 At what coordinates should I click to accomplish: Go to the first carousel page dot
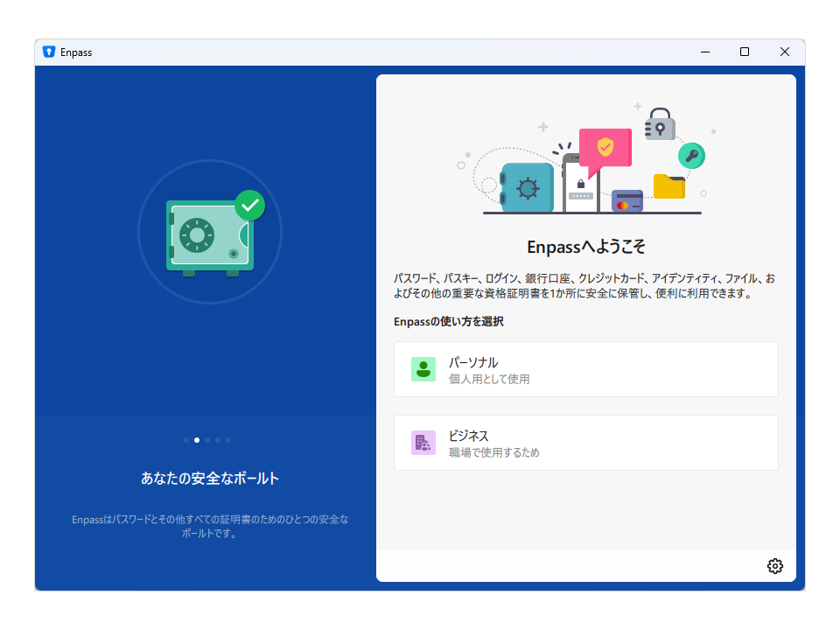(185, 440)
